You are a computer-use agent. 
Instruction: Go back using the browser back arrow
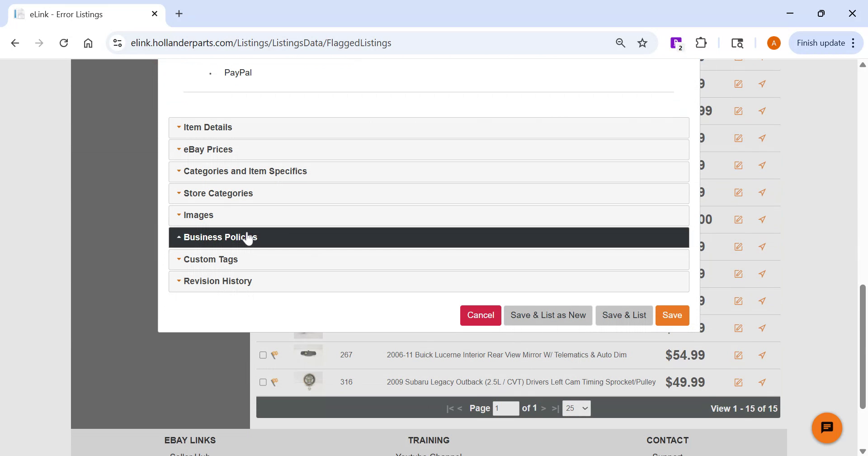tap(15, 43)
